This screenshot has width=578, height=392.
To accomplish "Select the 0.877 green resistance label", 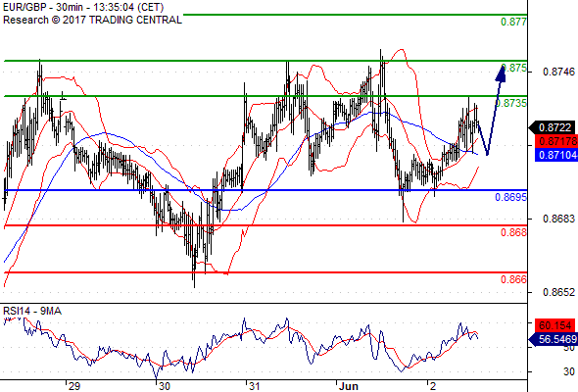I will (x=513, y=22).
